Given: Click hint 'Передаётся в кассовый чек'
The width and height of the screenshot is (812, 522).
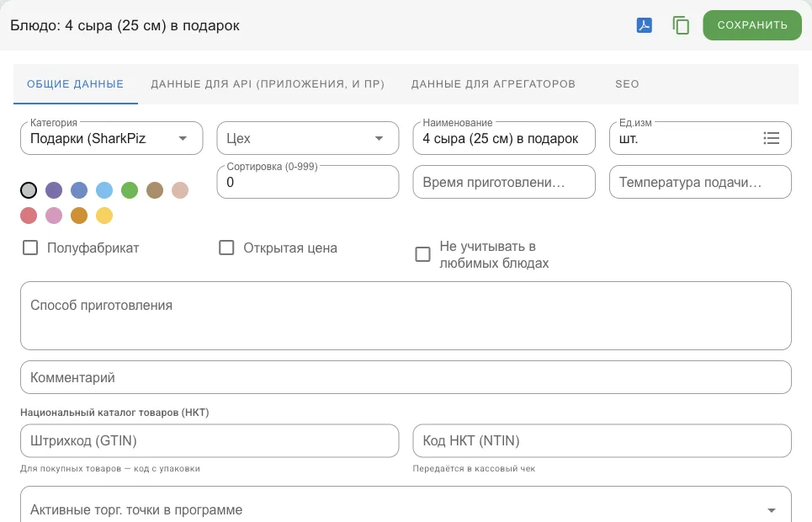Looking at the screenshot, I should [x=474, y=469].
